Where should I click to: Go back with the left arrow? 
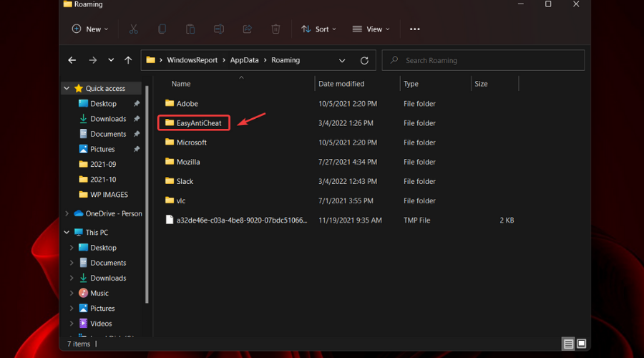72,60
